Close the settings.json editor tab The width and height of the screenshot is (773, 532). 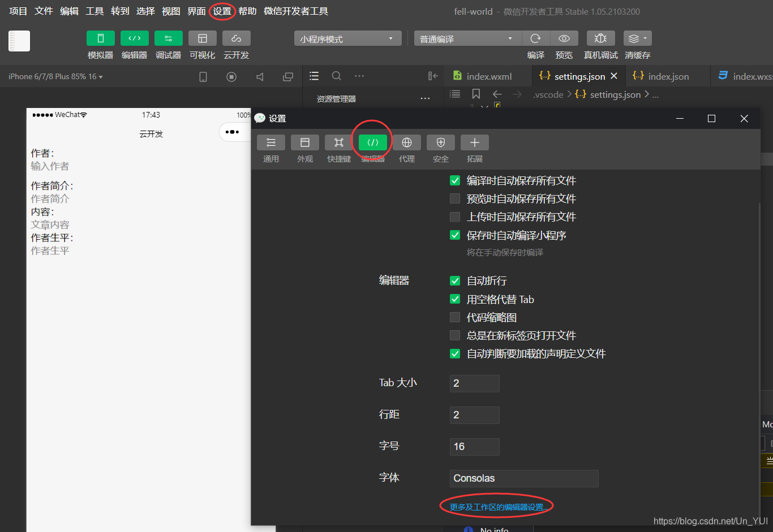(x=614, y=76)
